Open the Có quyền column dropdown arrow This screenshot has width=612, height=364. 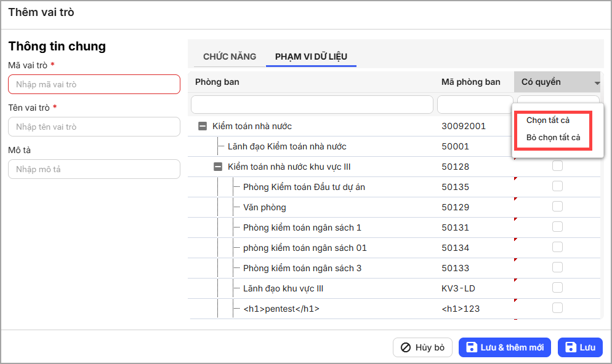597,83
